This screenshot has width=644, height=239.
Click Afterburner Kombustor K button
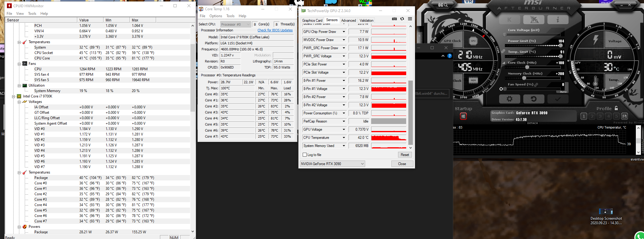pos(509,20)
